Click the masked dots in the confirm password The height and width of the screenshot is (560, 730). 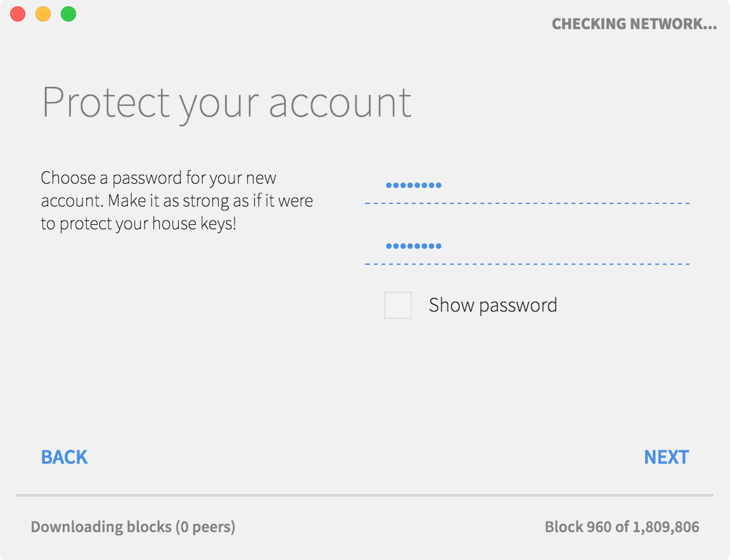click(413, 246)
